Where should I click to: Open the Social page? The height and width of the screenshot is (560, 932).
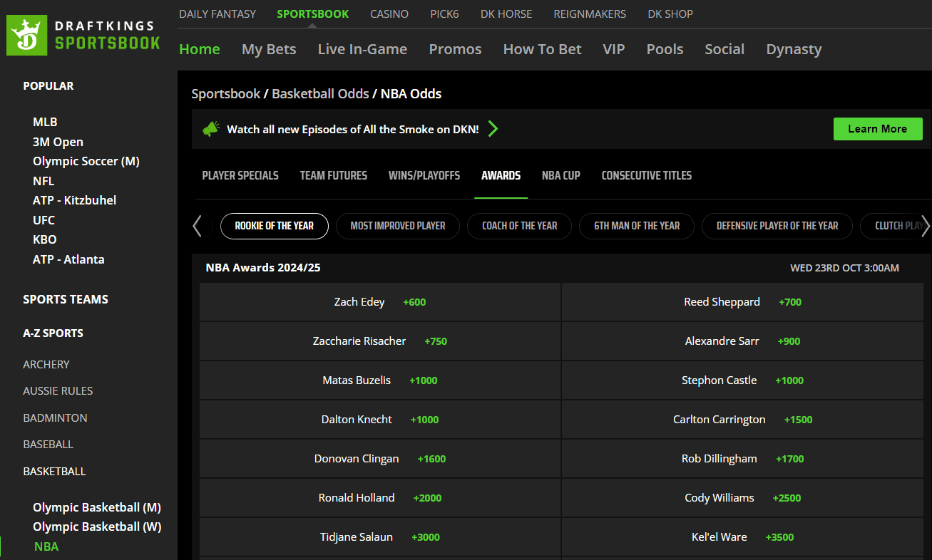pos(724,49)
